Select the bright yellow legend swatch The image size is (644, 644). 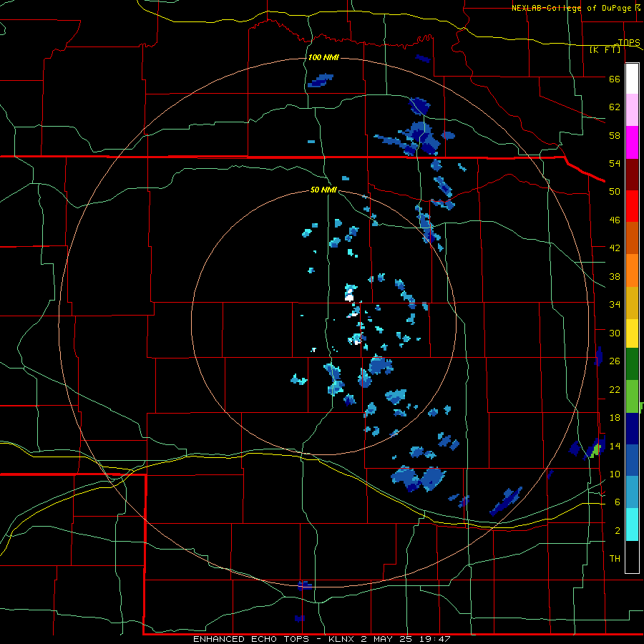[x=632, y=333]
